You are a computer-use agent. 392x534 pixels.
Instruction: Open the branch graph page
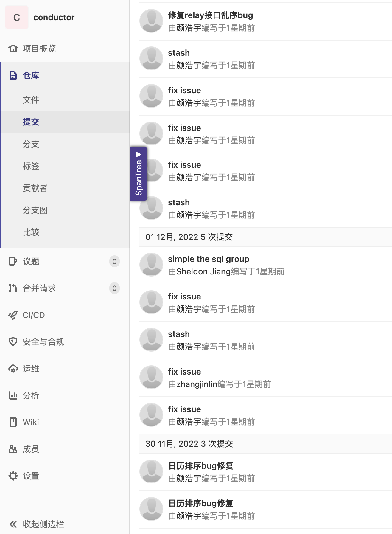tap(35, 210)
